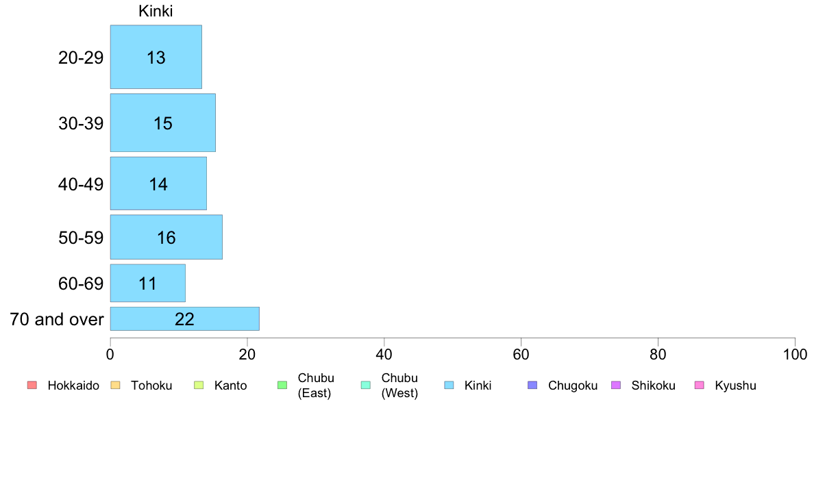Select the Chugoku purple-blue legend swatch

(x=532, y=385)
